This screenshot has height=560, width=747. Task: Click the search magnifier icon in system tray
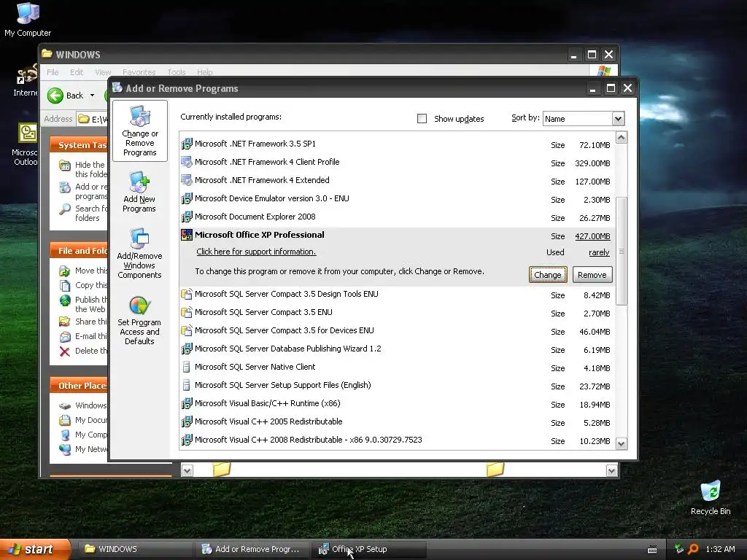[693, 549]
